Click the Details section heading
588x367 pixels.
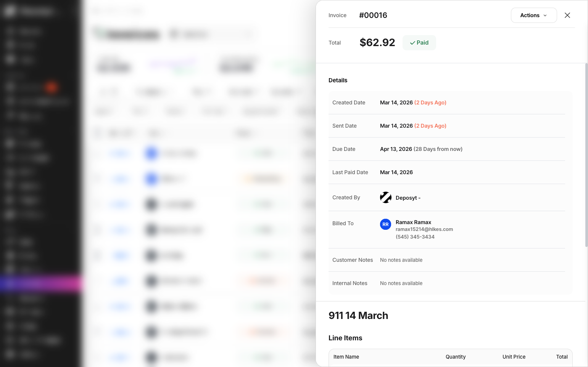pos(338,80)
